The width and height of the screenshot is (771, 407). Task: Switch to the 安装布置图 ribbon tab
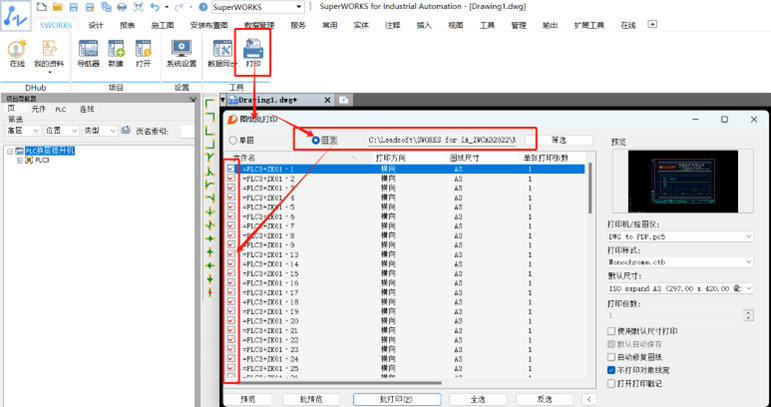[209, 25]
